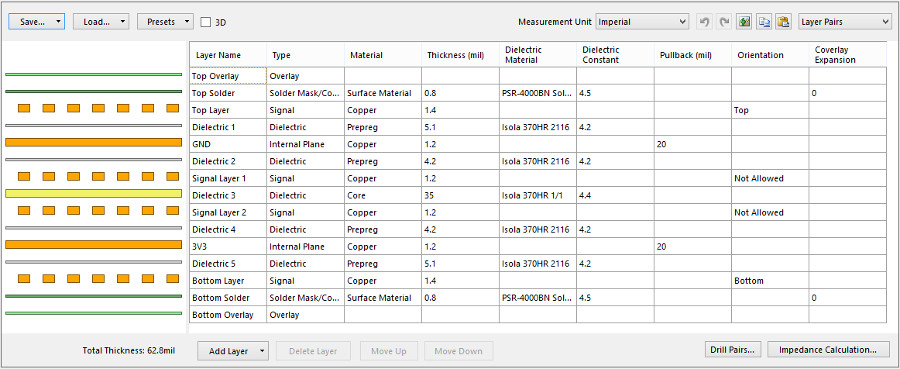
Task: Open the Presets dropdown arrow
Action: click(x=187, y=22)
